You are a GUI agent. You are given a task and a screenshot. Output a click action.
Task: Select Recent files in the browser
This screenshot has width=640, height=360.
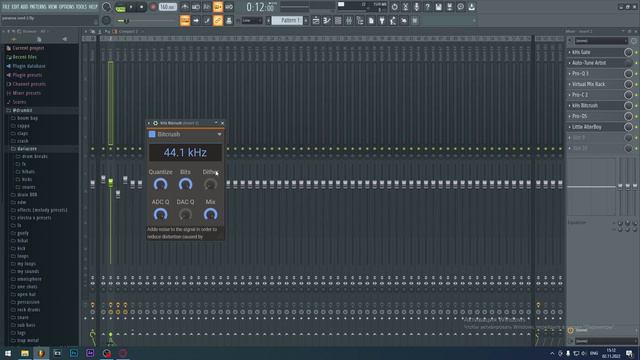(24, 57)
